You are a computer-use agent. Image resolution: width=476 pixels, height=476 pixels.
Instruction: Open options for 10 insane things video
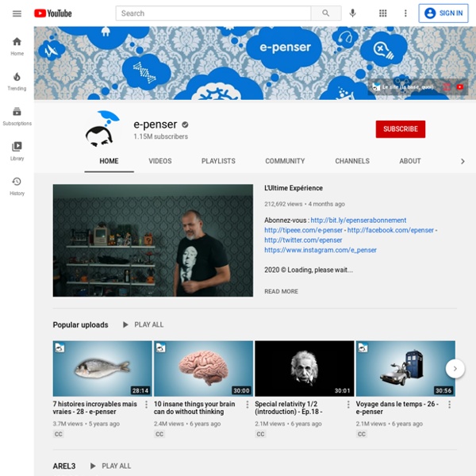pyautogui.click(x=248, y=405)
